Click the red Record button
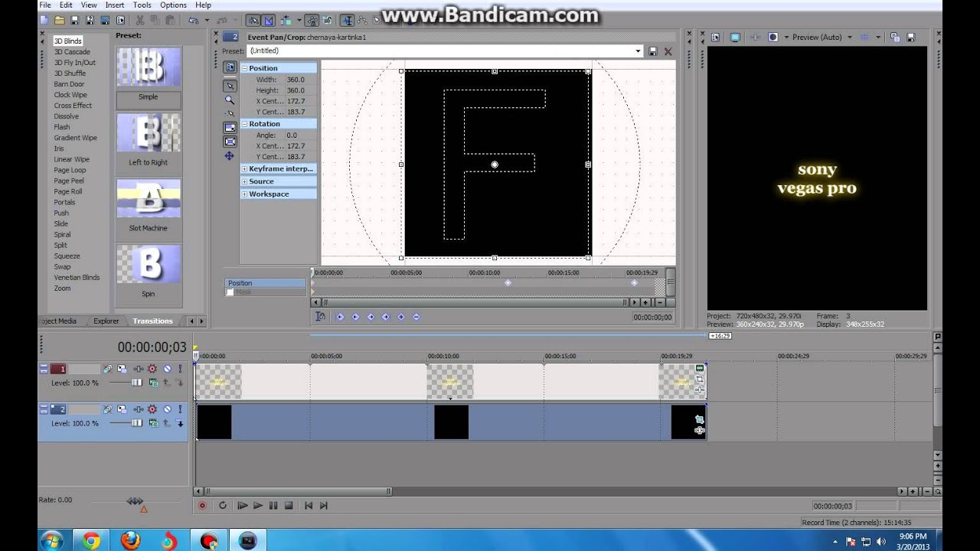 pos(203,505)
